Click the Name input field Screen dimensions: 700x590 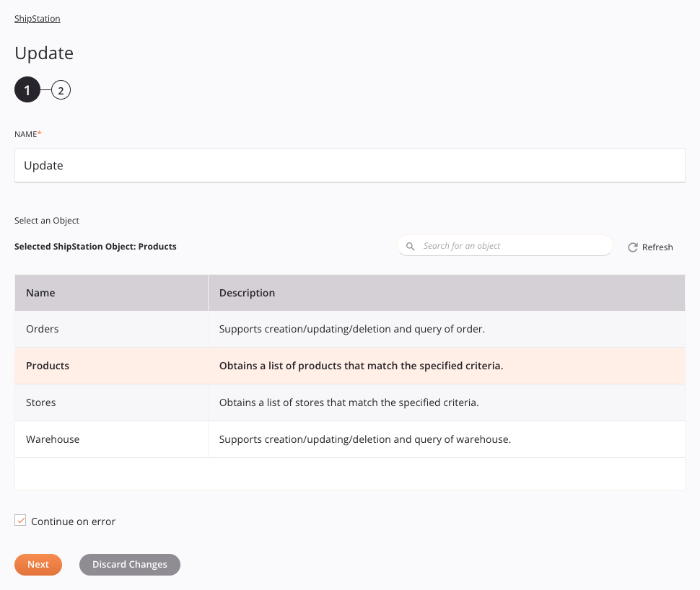point(349,165)
